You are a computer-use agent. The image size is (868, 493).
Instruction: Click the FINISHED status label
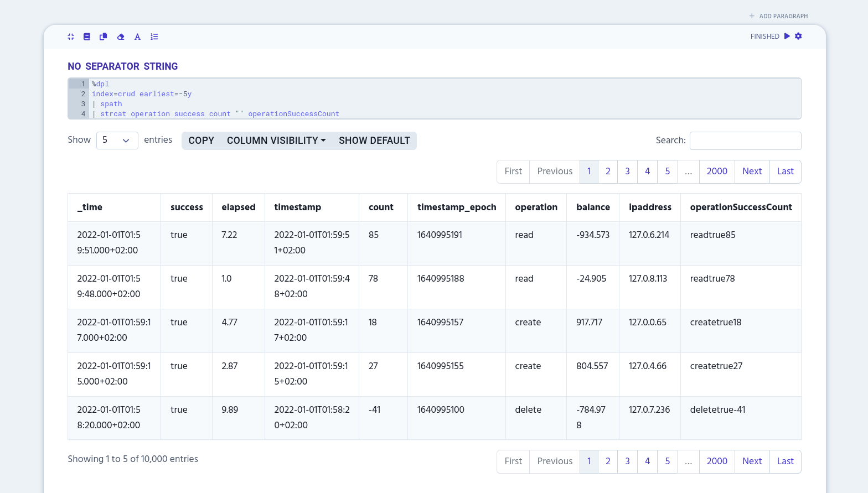765,37
